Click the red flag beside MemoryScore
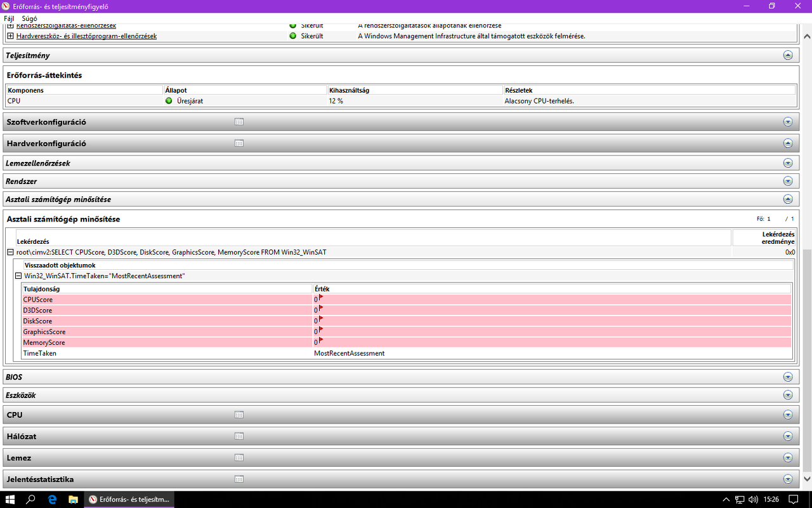This screenshot has height=508, width=812. [x=321, y=340]
